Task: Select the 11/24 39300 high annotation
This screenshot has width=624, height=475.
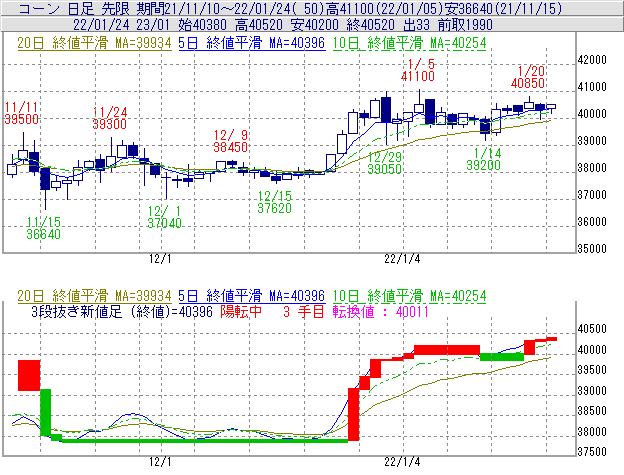Action: [109, 118]
